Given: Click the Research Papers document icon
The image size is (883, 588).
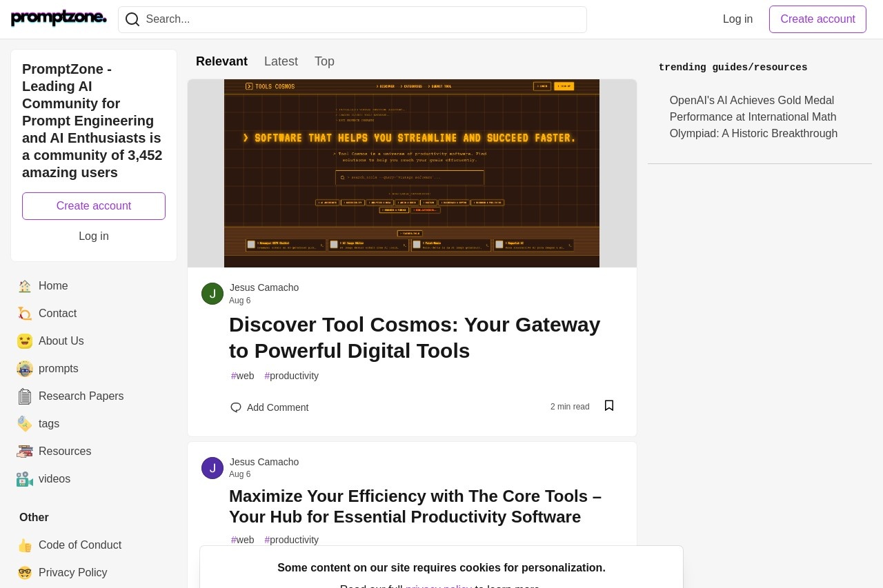Looking at the screenshot, I should pyautogui.click(x=25, y=396).
